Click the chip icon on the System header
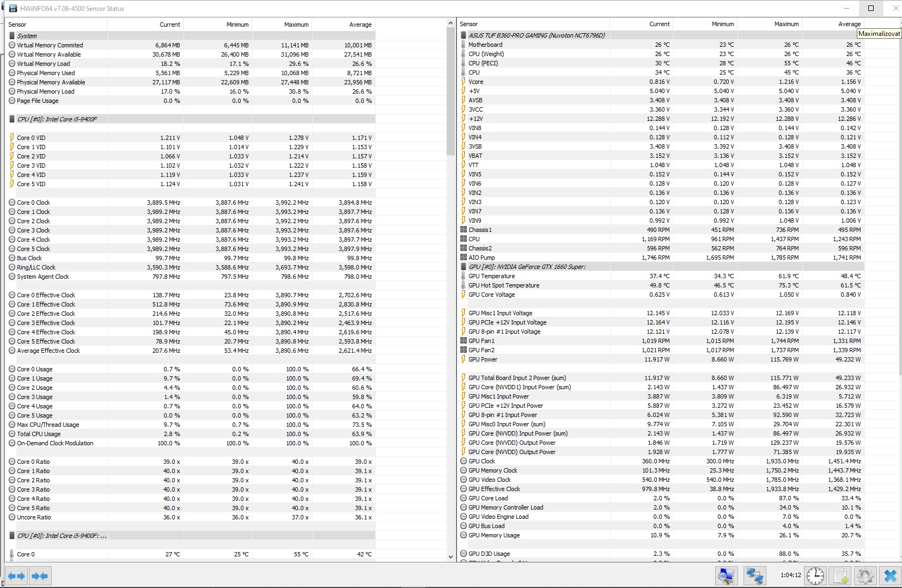The width and height of the screenshot is (902, 588). point(12,36)
